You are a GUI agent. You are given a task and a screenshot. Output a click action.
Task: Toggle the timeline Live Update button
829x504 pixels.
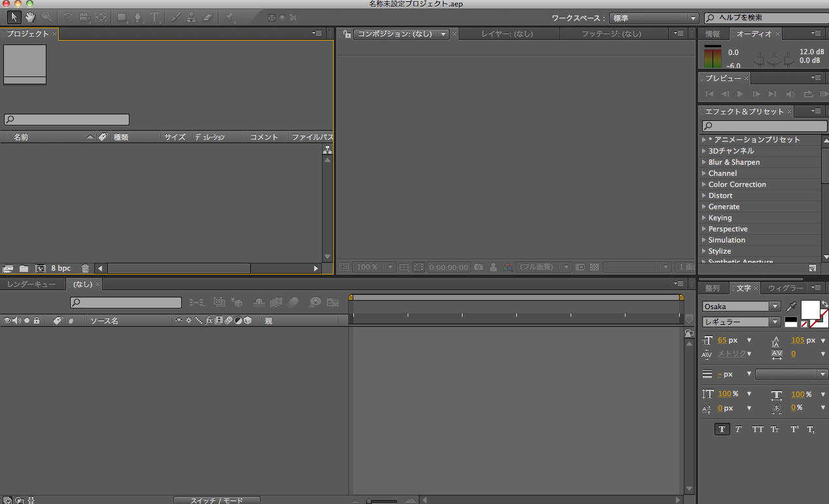(x=219, y=302)
